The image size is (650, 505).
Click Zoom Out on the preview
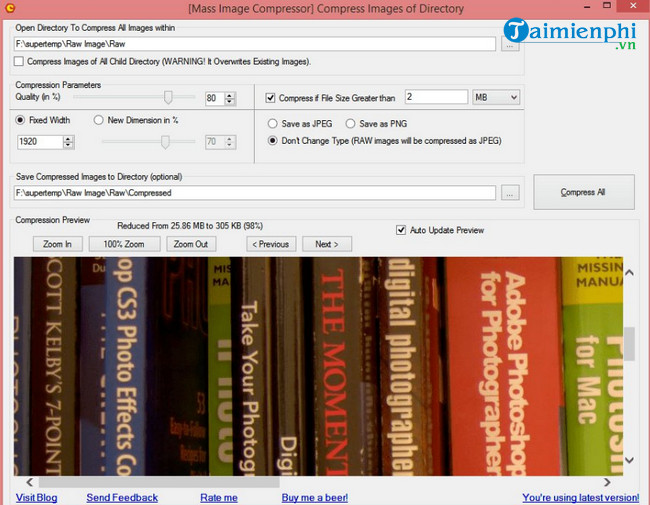pos(191,244)
